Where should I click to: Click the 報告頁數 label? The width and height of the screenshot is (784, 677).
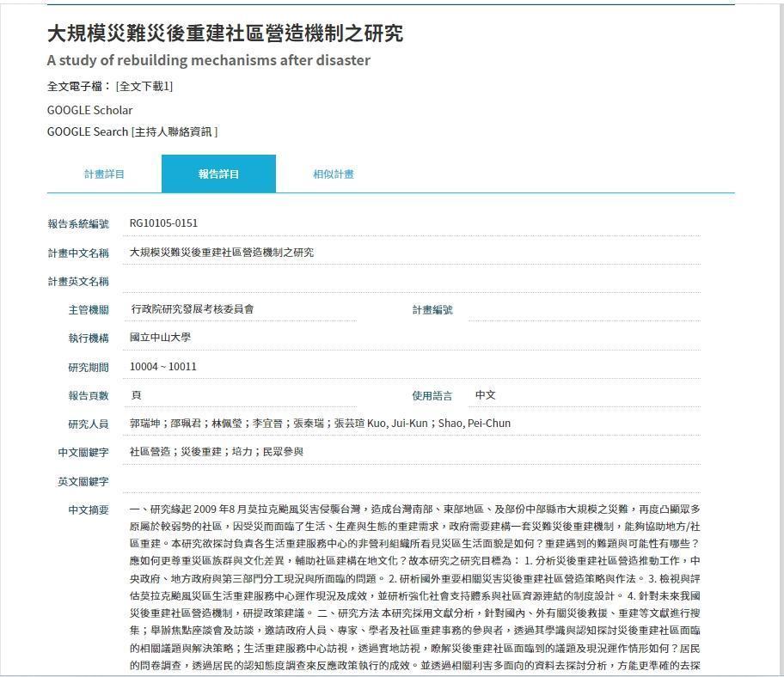(89, 396)
